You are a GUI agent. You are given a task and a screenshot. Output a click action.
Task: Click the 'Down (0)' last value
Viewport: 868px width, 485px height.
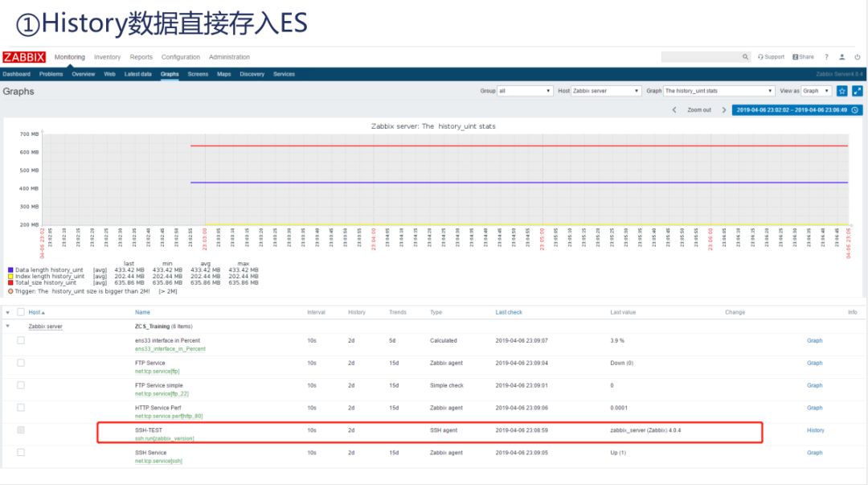[621, 363]
